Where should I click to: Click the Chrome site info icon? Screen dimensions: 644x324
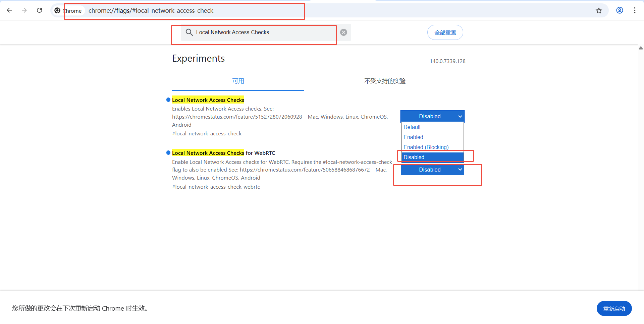(x=58, y=11)
